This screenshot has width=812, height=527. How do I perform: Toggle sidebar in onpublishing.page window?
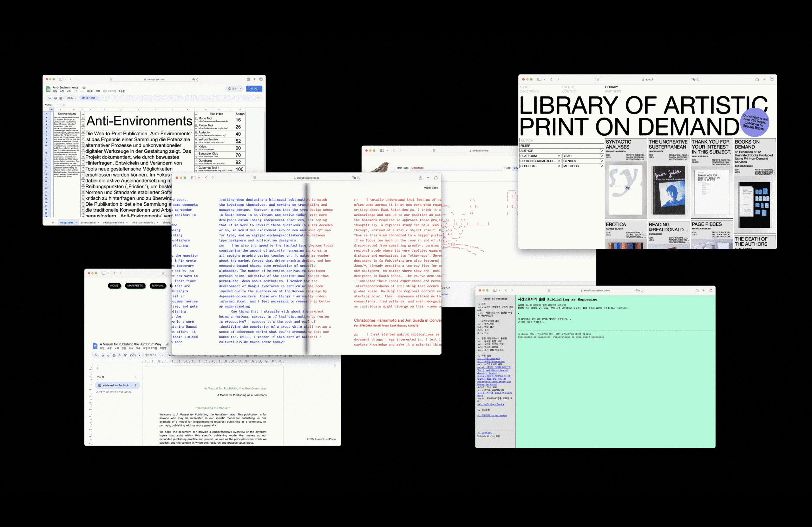pos(193,177)
